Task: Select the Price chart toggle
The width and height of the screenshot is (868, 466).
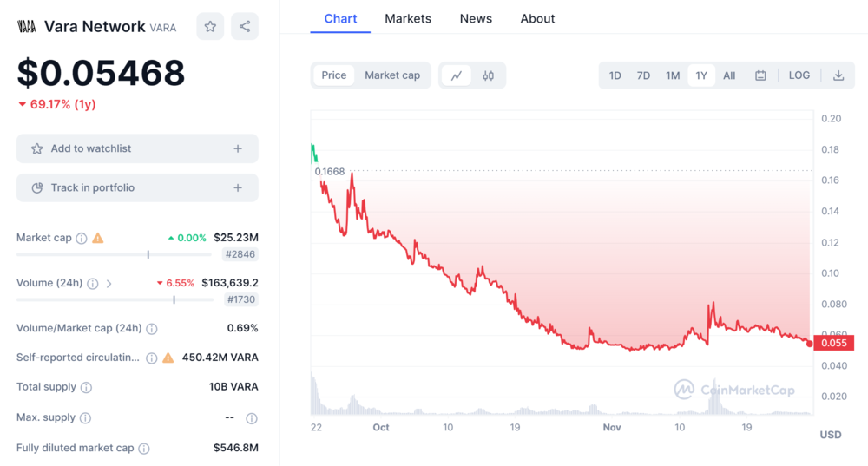Action: [x=334, y=75]
